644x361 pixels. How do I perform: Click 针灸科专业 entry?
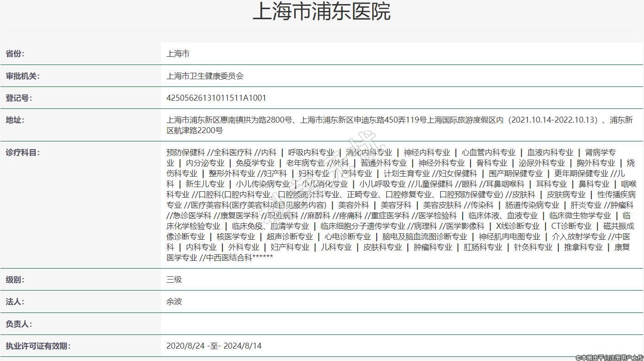coord(533,247)
